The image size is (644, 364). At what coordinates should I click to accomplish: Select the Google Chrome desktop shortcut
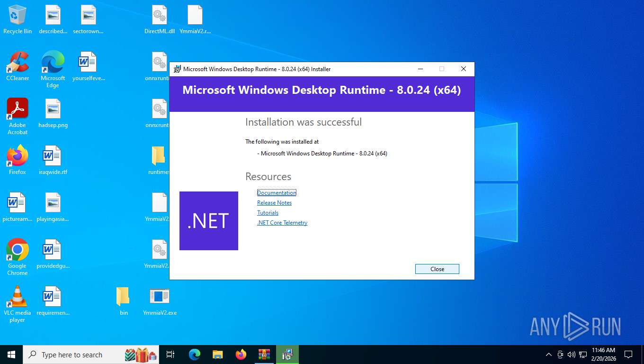18,257
